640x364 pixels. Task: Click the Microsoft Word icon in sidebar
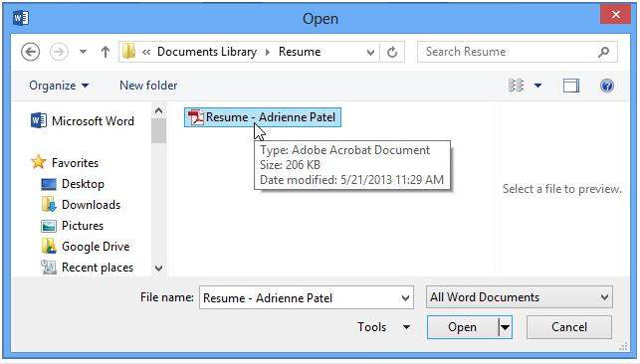point(39,120)
